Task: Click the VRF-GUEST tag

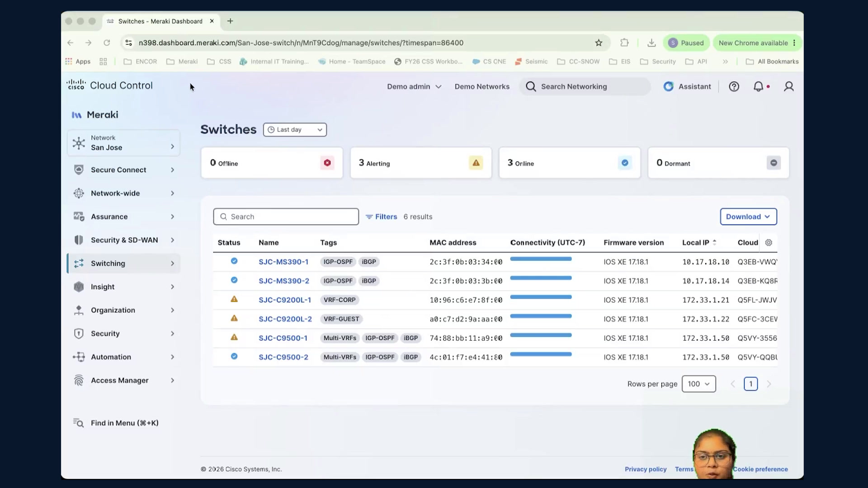Action: (x=341, y=319)
